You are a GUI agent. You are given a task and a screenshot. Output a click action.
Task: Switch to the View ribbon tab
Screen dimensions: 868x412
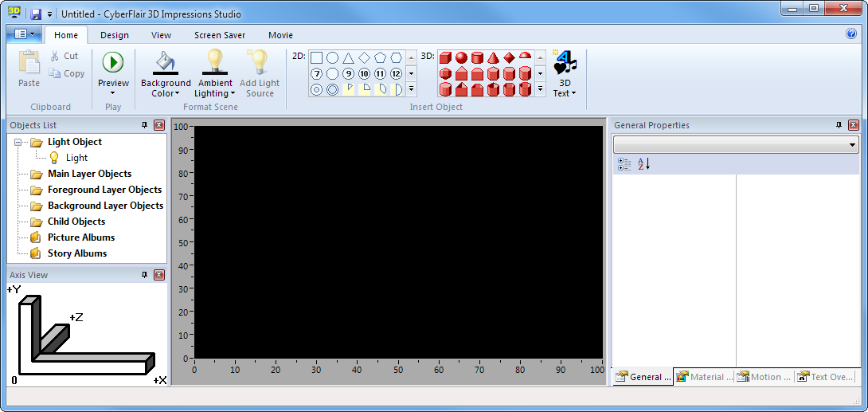(x=161, y=35)
